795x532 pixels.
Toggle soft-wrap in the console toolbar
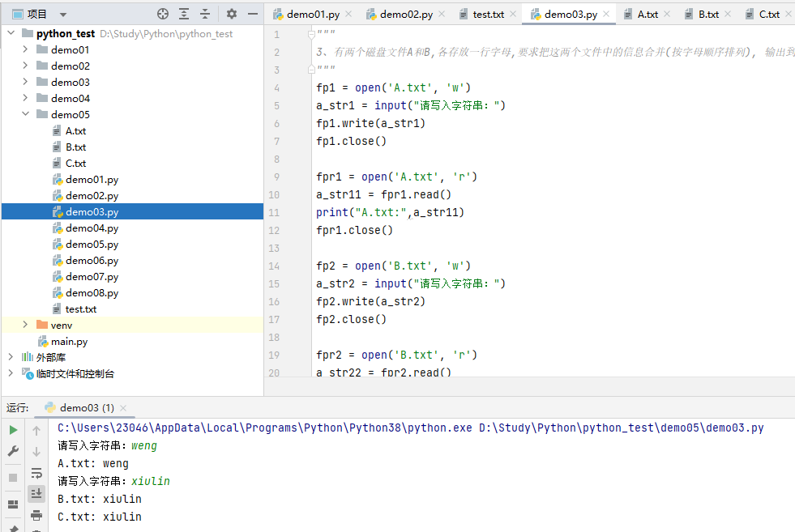pyautogui.click(x=36, y=473)
